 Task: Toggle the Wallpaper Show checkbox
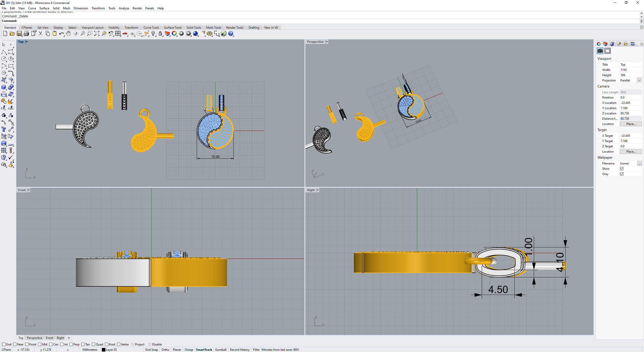[x=622, y=169]
